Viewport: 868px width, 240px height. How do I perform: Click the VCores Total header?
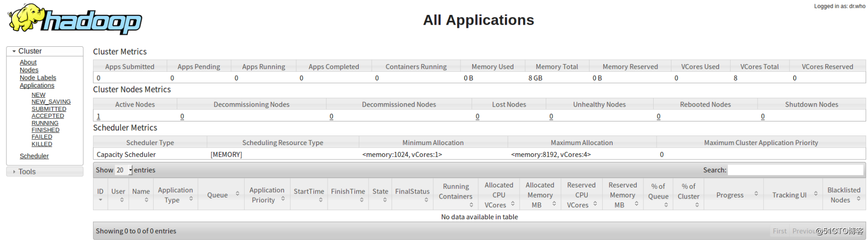point(759,67)
